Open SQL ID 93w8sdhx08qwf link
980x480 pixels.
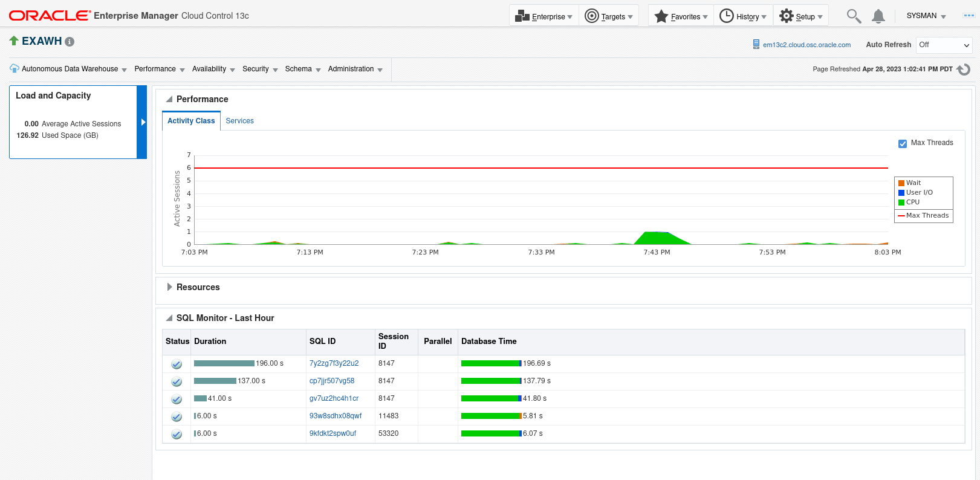coord(336,416)
